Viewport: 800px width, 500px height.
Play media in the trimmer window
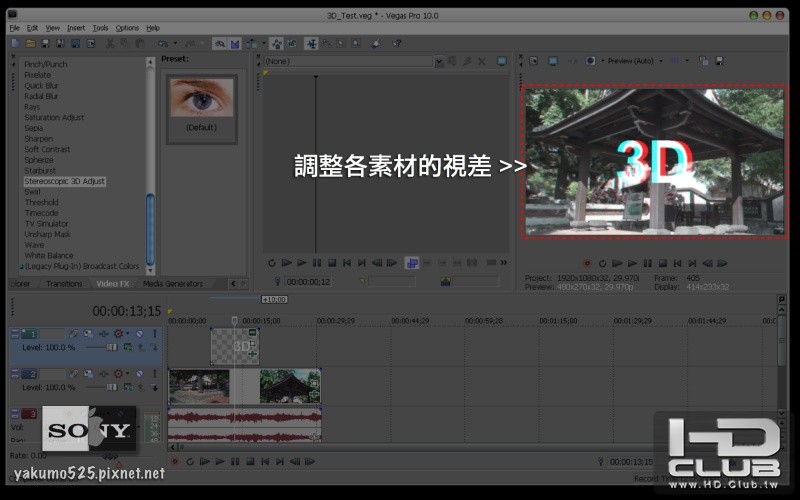302,263
